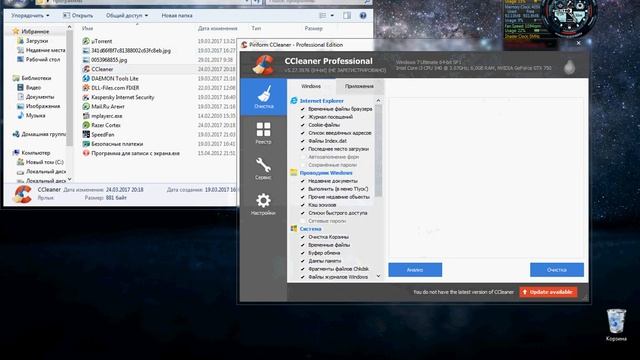Open view options dropdown arrow in Explorer
The width and height of the screenshot is (640, 360).
tap(332, 16)
